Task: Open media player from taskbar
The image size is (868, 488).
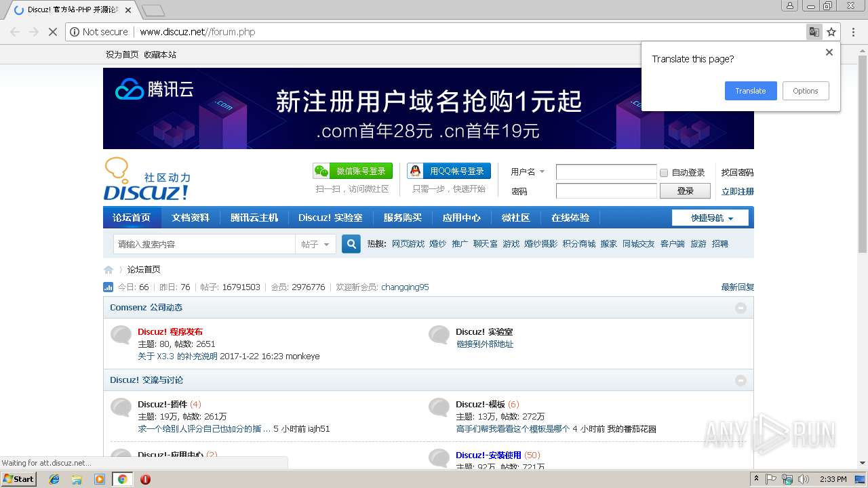Action: [x=100, y=479]
